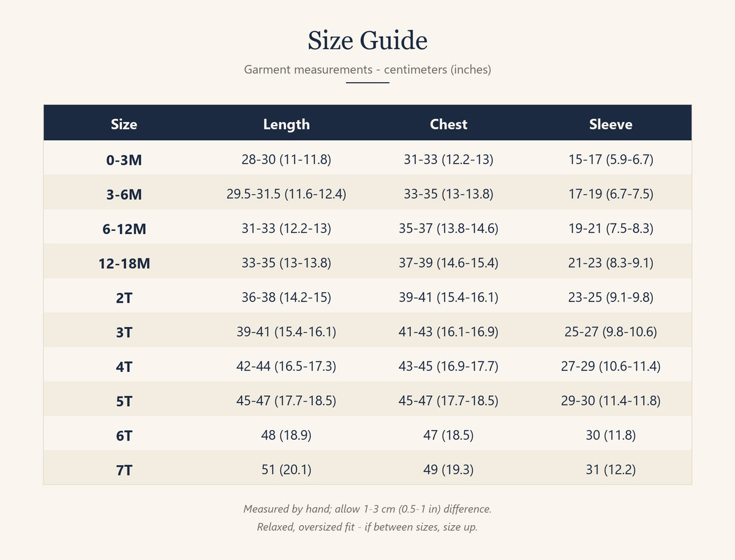
Task: Click chest cell '43-45 (16.9-17.7)'
Action: point(448,366)
